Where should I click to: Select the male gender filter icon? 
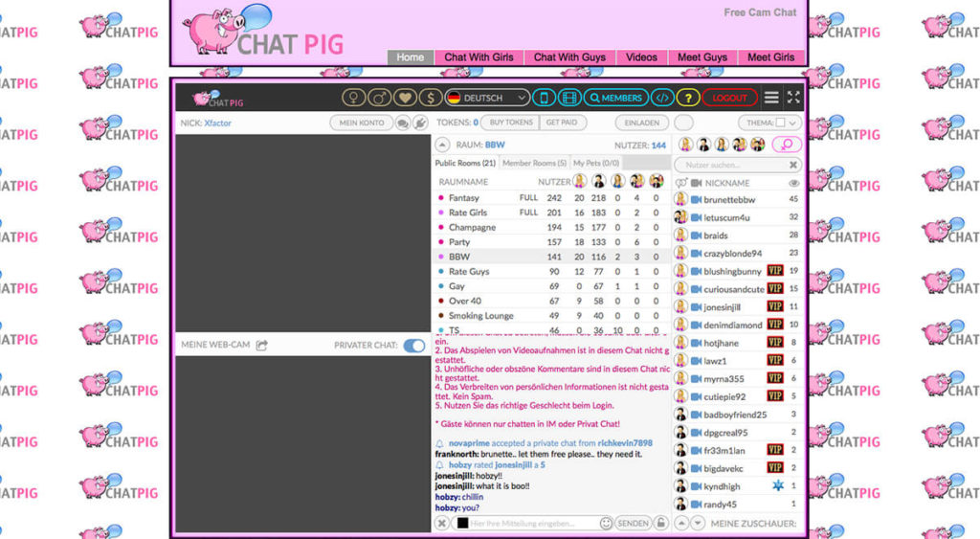379,98
